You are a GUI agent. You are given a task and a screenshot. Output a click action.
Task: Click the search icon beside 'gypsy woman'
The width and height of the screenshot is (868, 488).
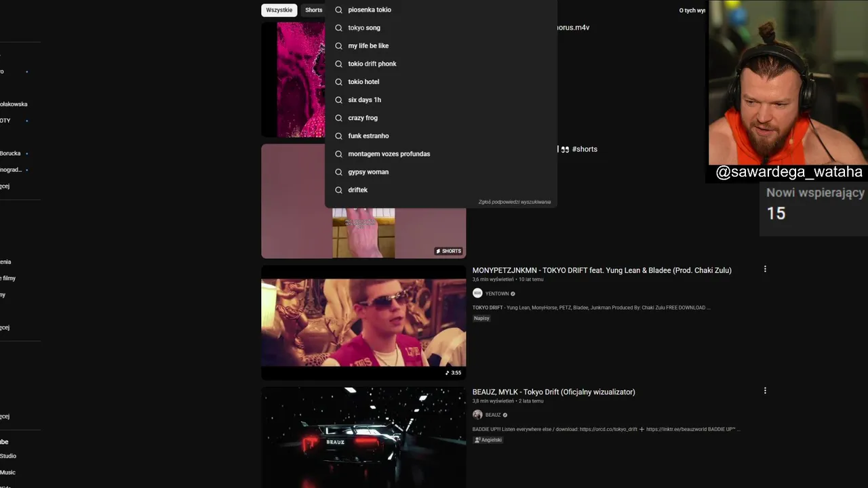(338, 172)
